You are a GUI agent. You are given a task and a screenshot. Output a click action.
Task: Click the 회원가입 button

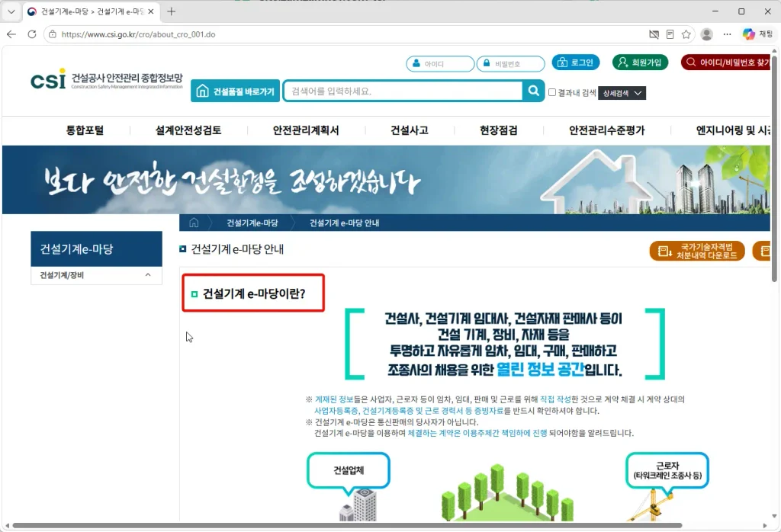click(640, 62)
